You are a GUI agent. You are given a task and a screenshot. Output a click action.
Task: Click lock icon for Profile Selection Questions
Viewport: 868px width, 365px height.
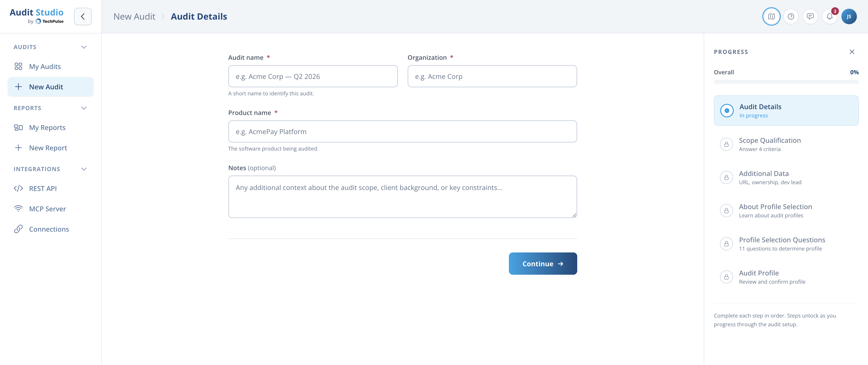726,244
